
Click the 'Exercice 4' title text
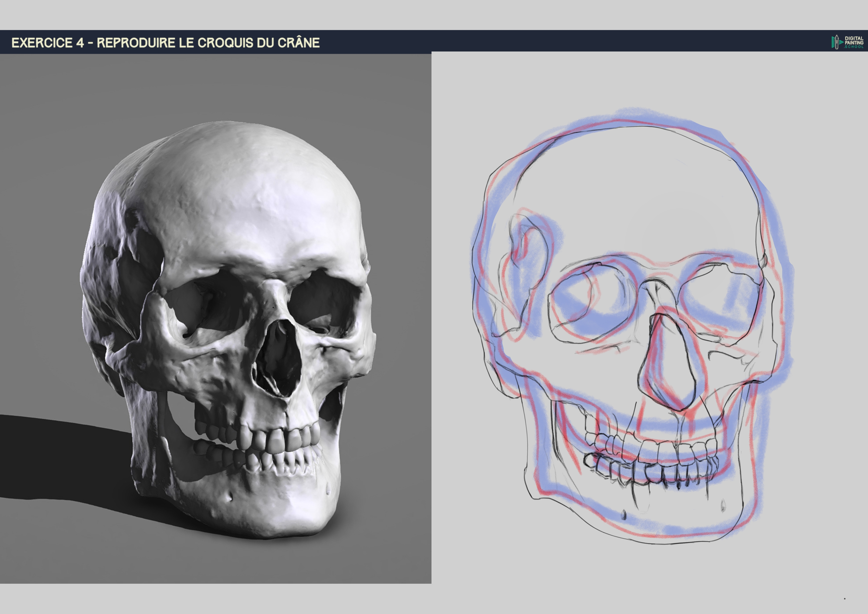coord(48,43)
